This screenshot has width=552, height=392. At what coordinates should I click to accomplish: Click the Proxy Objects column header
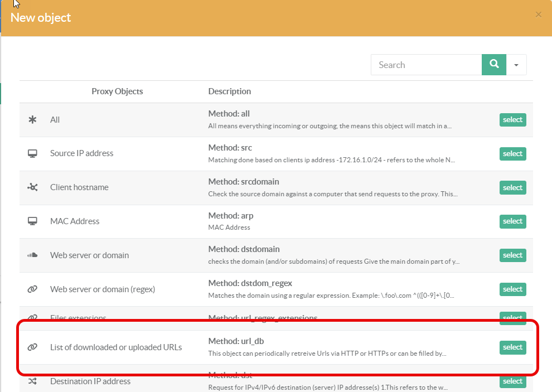[117, 91]
